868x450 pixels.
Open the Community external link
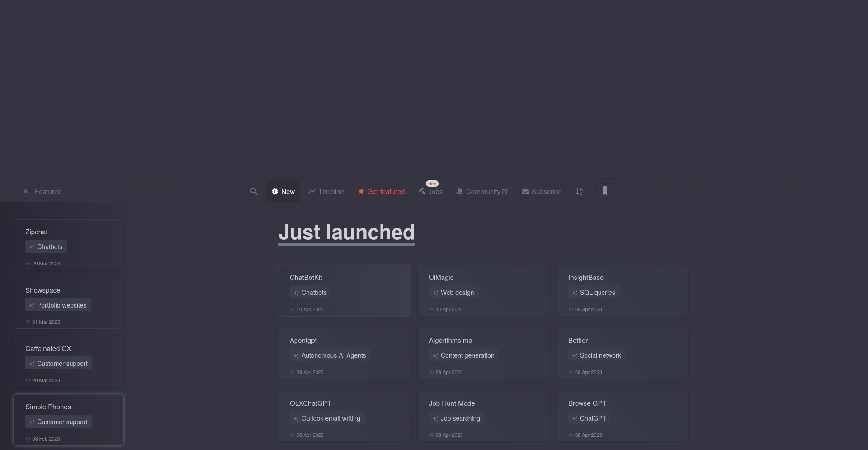[x=482, y=191]
